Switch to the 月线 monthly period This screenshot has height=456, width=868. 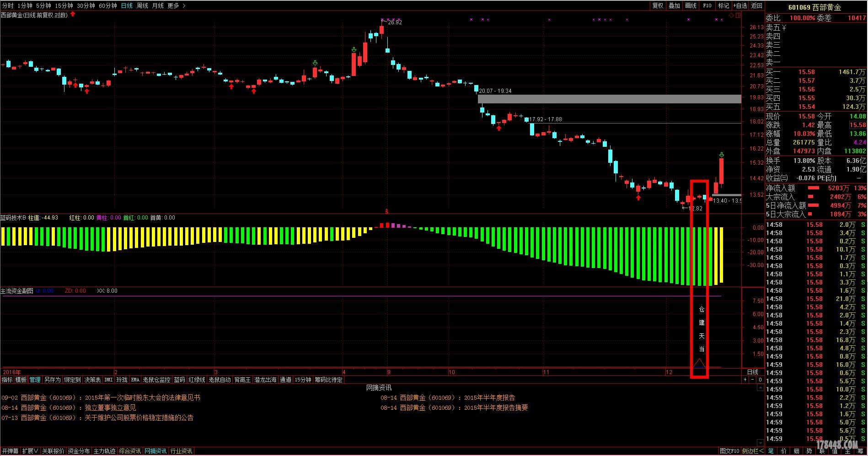pos(158,5)
